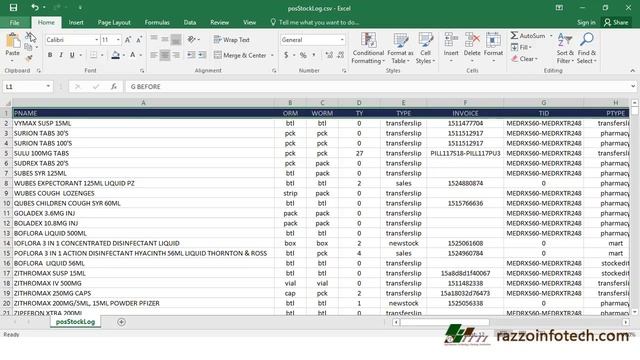The width and height of the screenshot is (640, 360).
Task: Decrease font size with the smaller A icon
Action: pos(139,40)
